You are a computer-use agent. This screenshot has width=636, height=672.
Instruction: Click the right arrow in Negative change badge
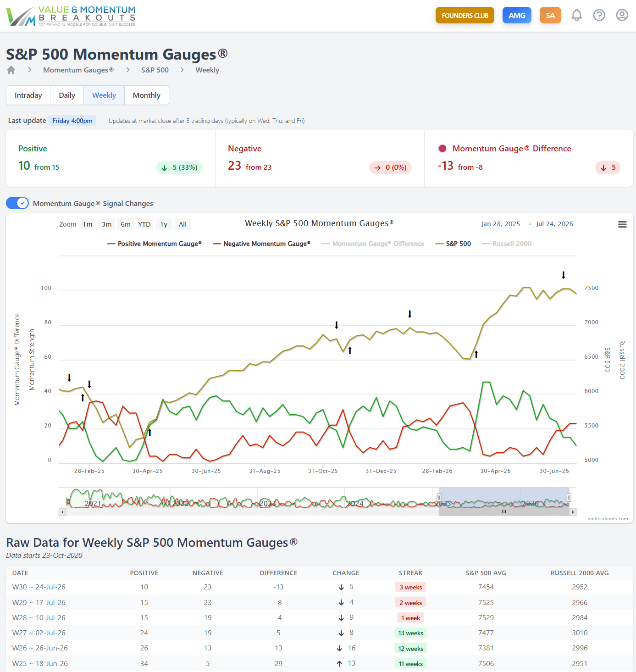(x=377, y=168)
